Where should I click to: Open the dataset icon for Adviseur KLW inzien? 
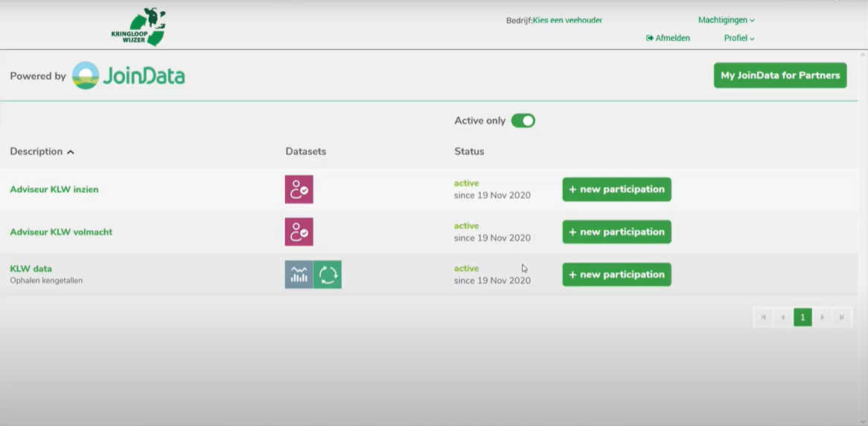pyautogui.click(x=299, y=189)
